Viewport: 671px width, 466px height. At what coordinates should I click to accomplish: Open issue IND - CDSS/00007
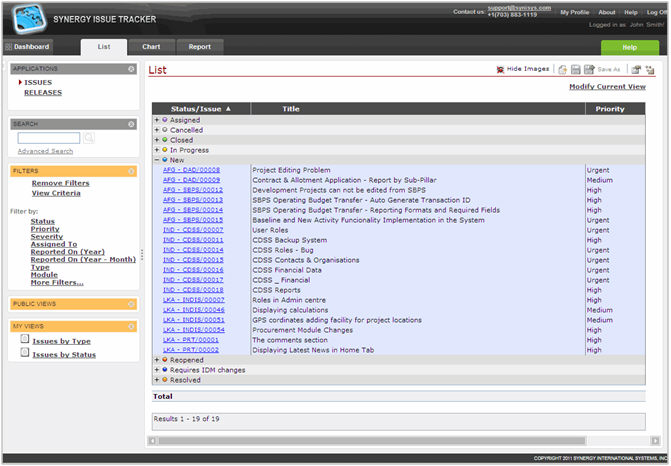[193, 230]
